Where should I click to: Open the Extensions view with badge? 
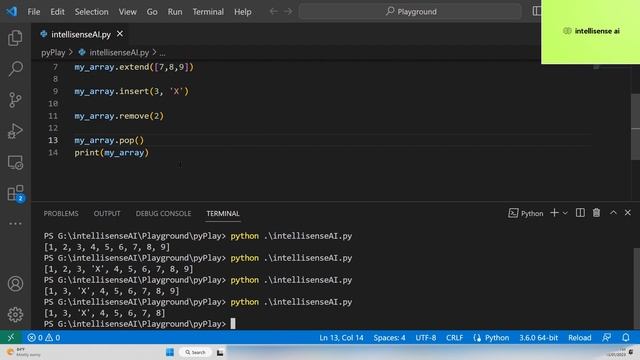coord(16,193)
